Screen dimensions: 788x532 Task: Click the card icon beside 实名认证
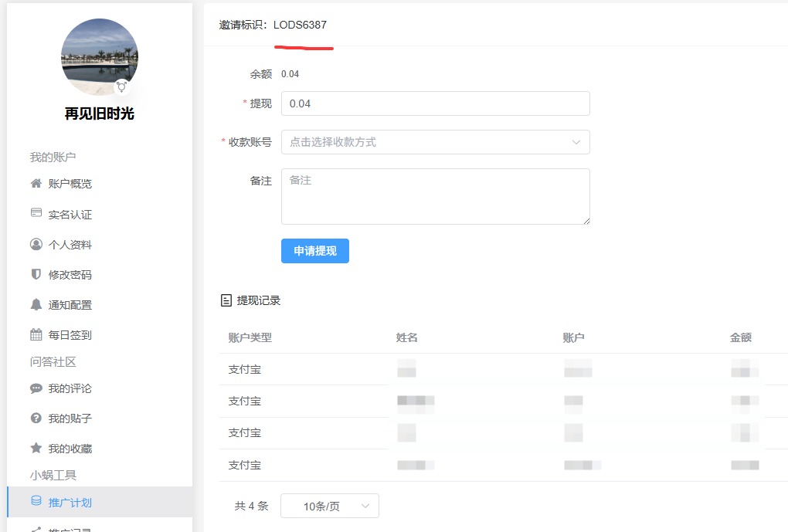(36, 213)
